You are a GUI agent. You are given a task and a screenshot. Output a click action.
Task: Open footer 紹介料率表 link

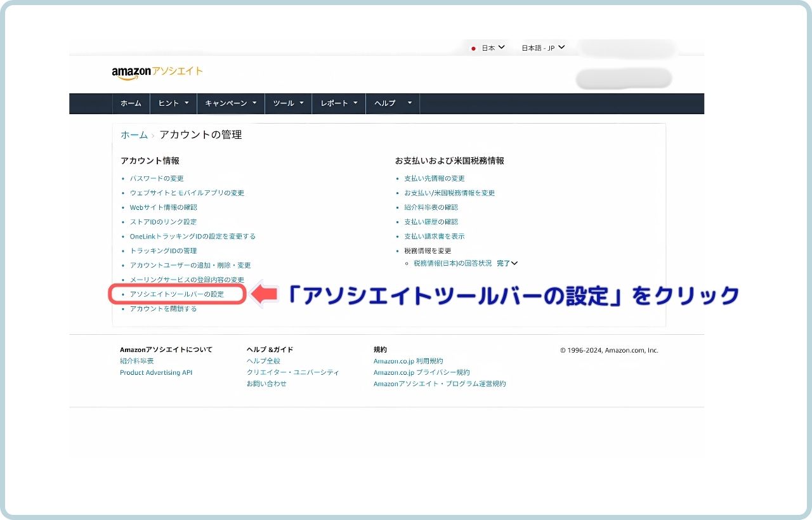coord(137,361)
